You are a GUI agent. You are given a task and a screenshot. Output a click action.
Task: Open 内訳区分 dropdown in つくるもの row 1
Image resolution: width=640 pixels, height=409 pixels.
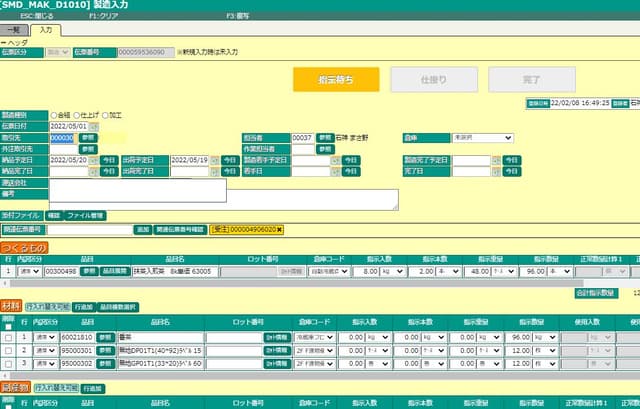(x=29, y=271)
